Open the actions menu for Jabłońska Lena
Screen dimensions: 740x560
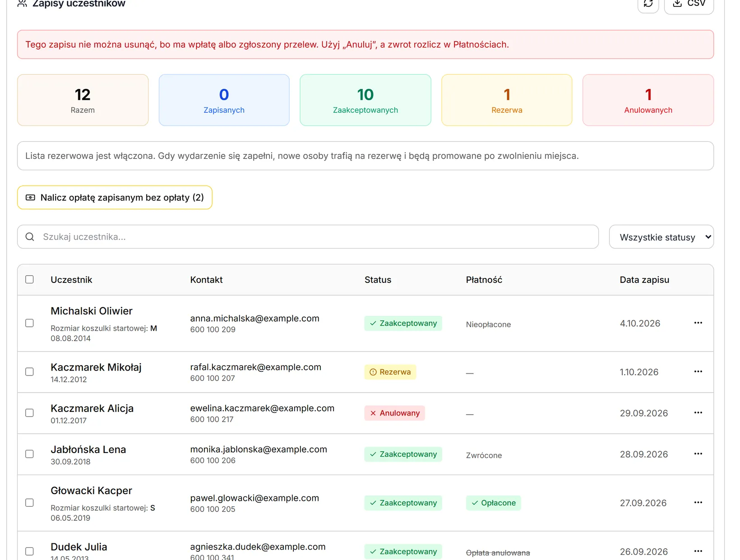tap(698, 454)
